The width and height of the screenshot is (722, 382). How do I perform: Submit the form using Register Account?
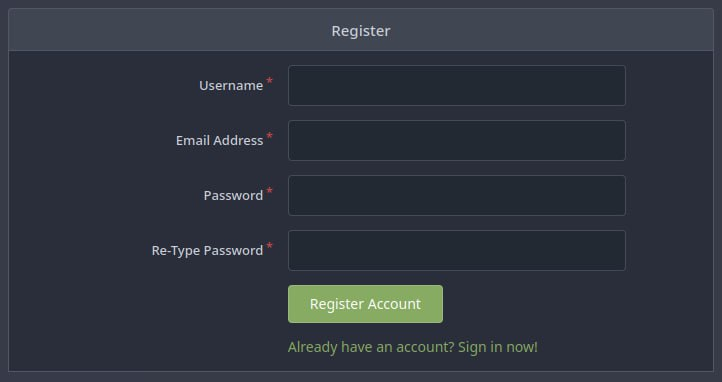coord(366,304)
